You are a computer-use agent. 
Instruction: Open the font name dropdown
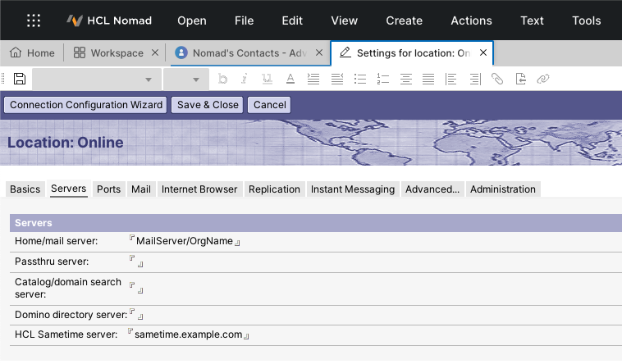pyautogui.click(x=94, y=79)
